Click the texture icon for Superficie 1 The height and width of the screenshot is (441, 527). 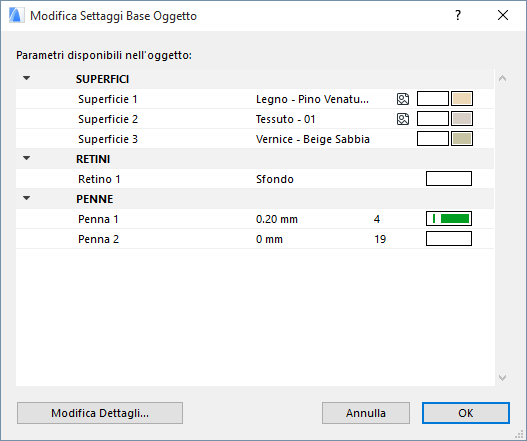tap(403, 99)
